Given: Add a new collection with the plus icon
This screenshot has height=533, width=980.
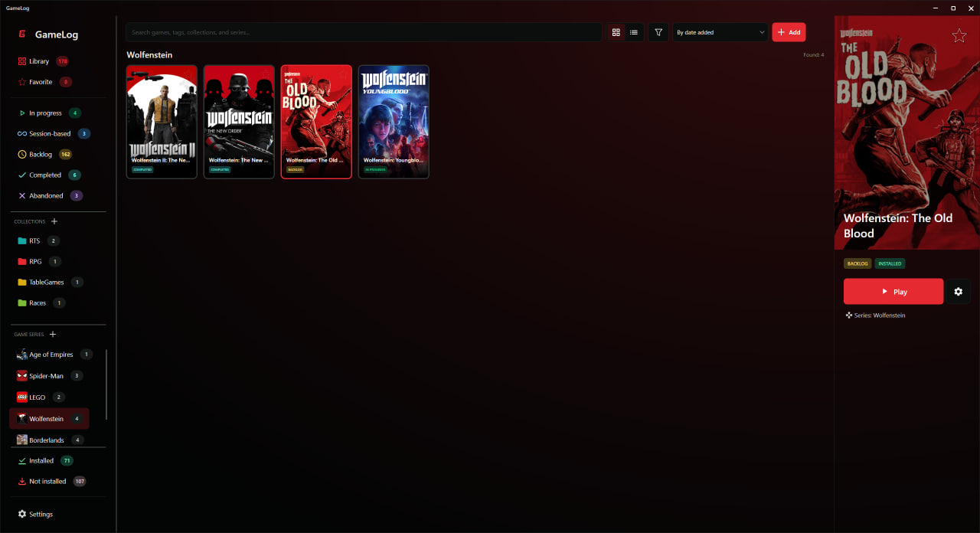Looking at the screenshot, I should [54, 221].
